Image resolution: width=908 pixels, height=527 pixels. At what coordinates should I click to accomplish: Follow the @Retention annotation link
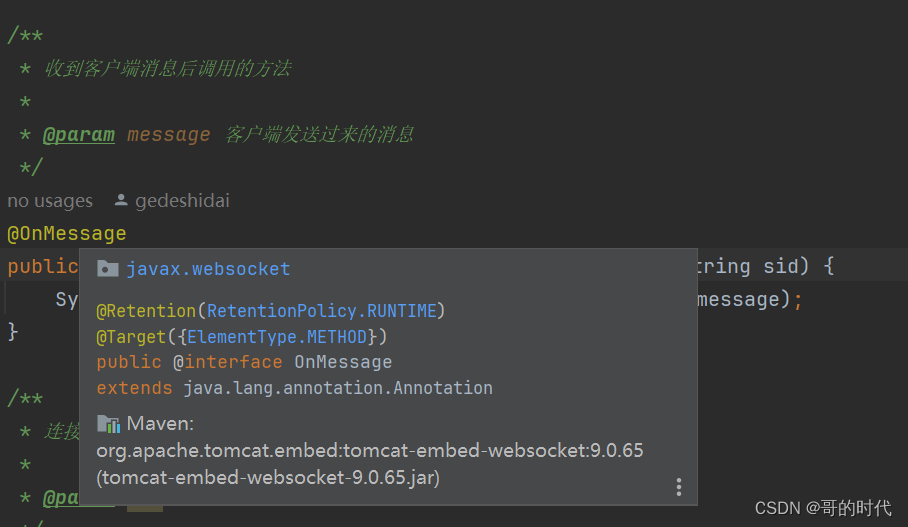[148, 311]
